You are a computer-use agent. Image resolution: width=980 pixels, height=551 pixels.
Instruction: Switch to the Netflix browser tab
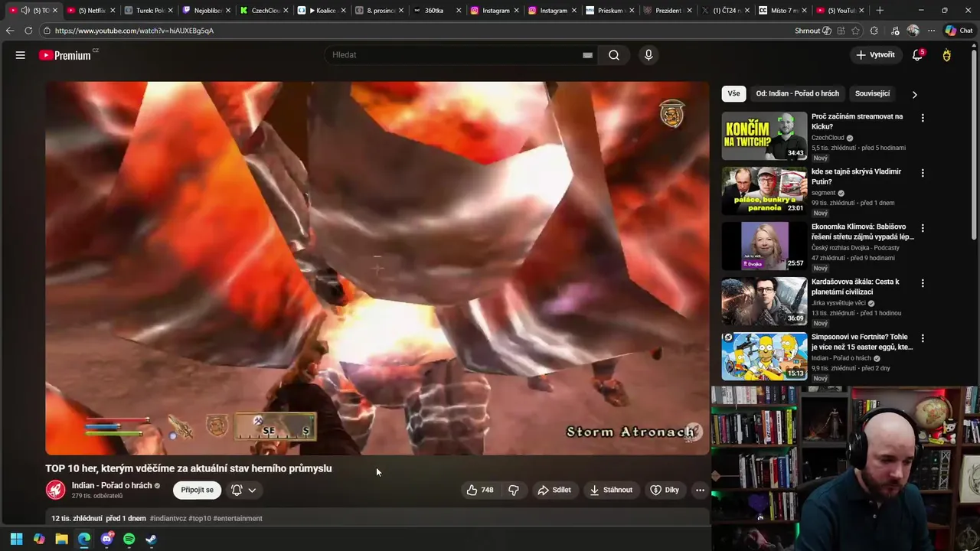point(90,10)
